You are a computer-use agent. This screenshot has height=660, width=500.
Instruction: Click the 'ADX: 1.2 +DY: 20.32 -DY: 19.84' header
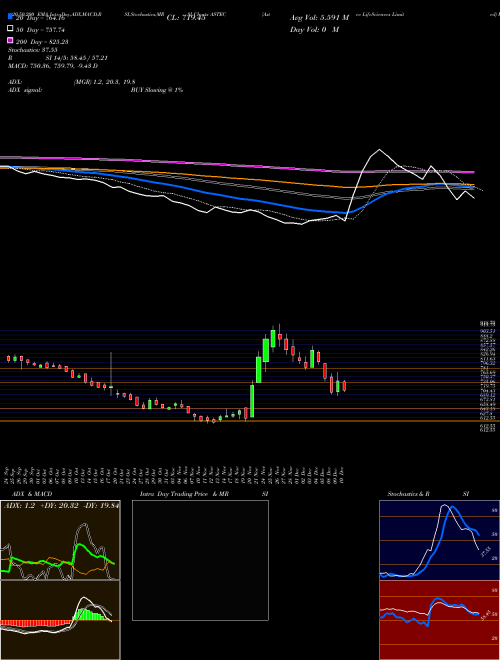click(61, 505)
